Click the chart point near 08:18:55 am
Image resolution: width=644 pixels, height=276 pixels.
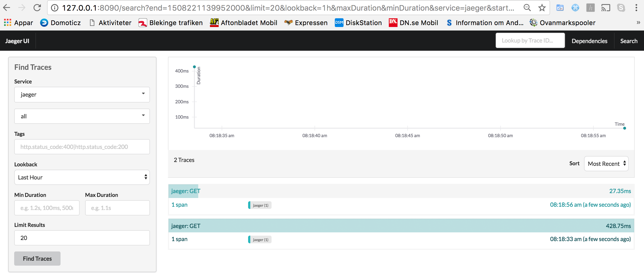(625, 128)
